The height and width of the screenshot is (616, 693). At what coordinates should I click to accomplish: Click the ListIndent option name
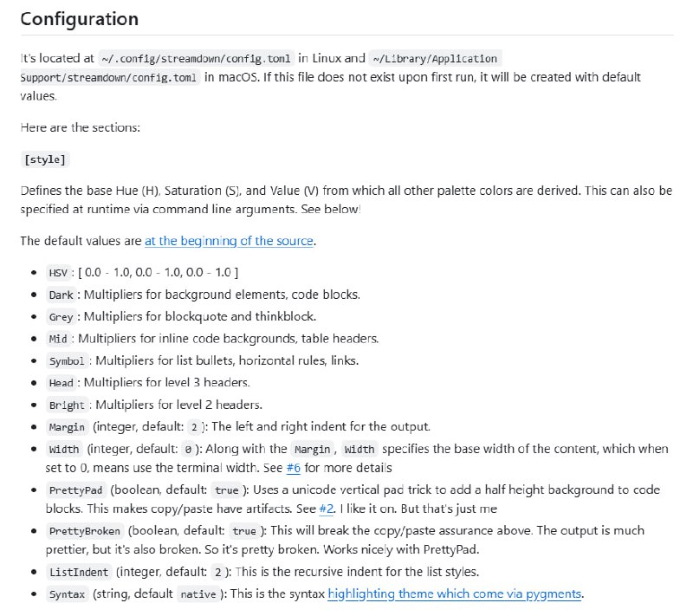point(79,572)
